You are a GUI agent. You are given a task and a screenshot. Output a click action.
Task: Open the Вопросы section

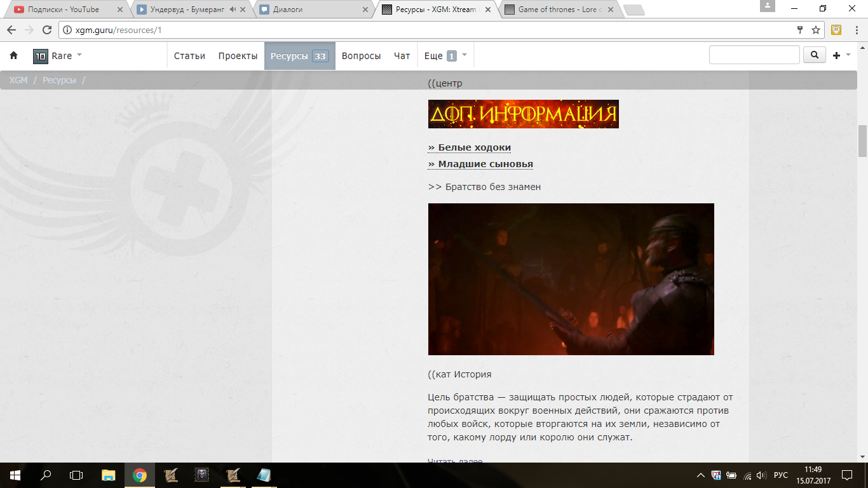pos(361,56)
